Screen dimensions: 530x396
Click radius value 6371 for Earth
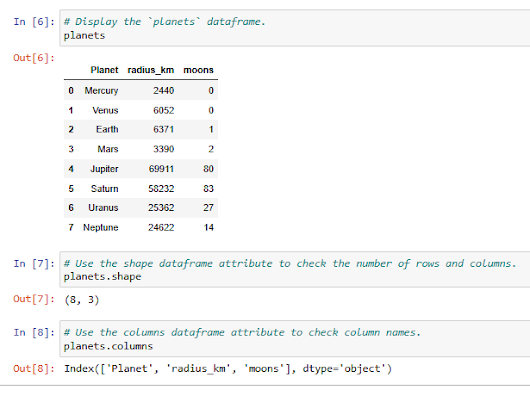pos(164,129)
